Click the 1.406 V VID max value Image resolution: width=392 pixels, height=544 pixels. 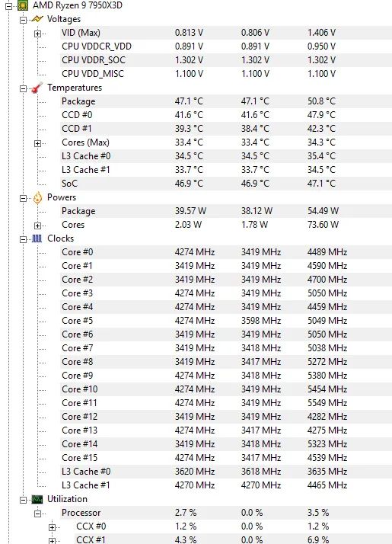point(321,33)
